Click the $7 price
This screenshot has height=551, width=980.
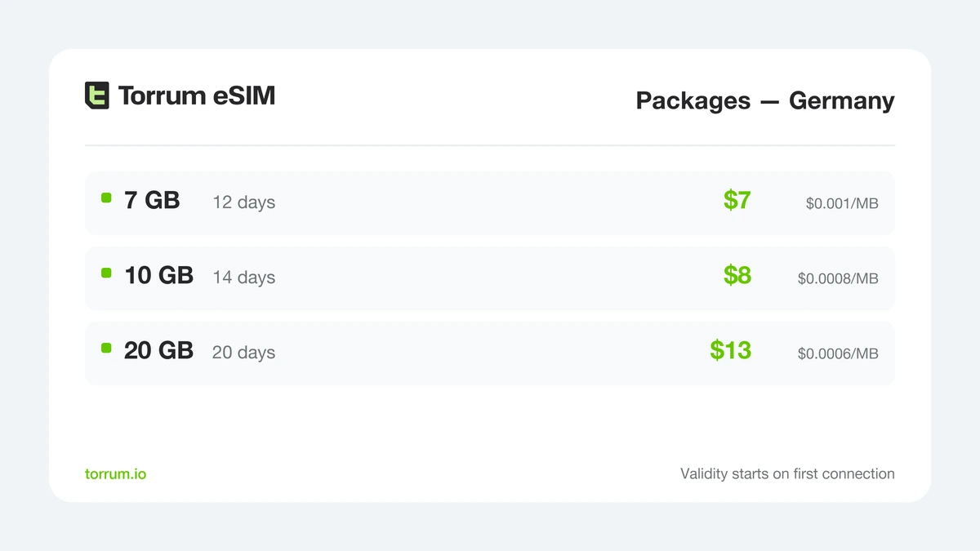point(737,200)
